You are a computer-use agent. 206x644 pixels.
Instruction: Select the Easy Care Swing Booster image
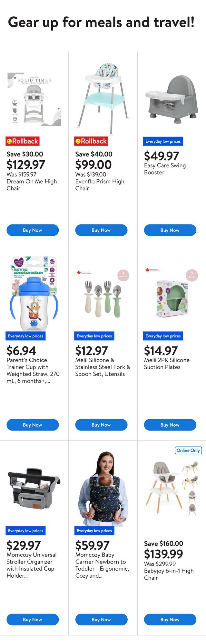pyautogui.click(x=172, y=99)
